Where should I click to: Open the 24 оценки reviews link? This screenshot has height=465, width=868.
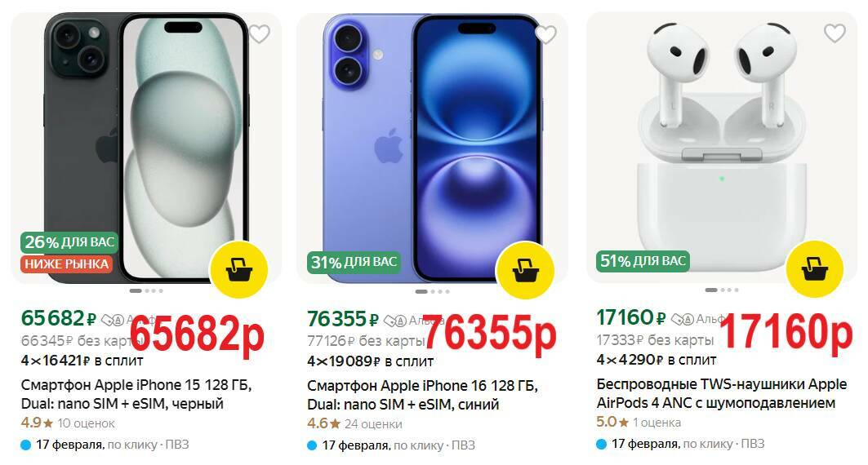[x=373, y=424]
